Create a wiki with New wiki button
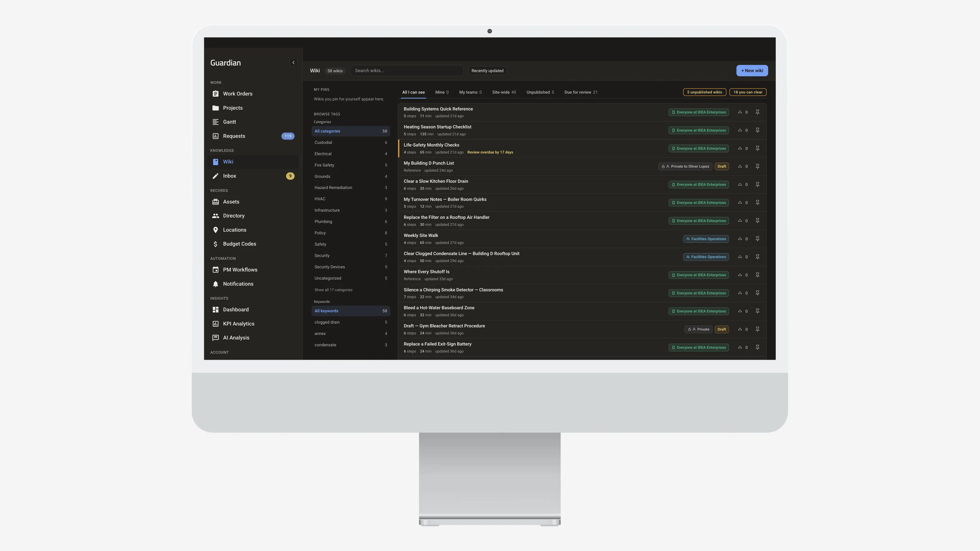 click(752, 71)
